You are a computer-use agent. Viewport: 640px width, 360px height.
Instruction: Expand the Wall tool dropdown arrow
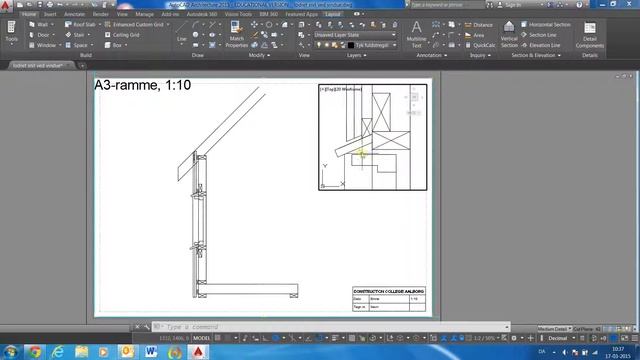(x=52, y=24)
